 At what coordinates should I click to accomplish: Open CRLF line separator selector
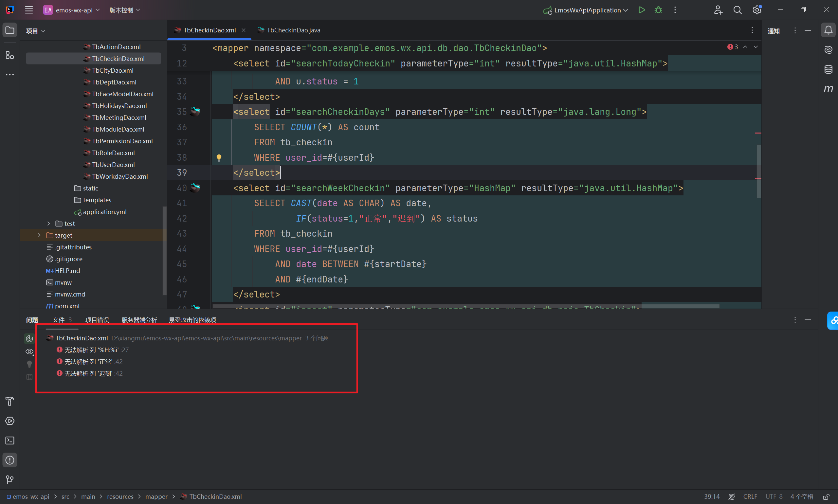[750, 496]
